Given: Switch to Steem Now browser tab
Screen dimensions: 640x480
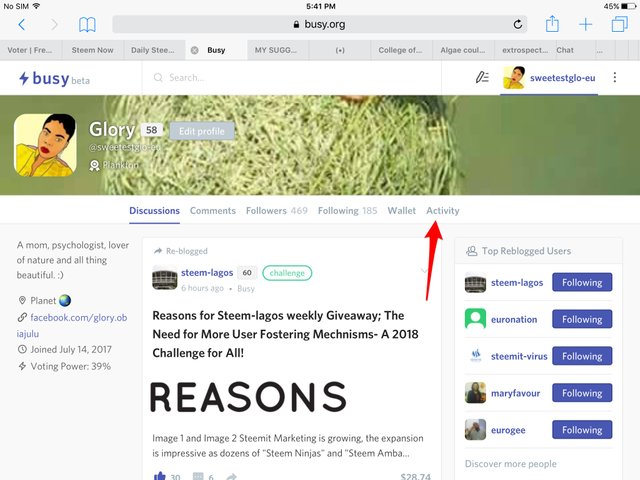Looking at the screenshot, I should coord(93,50).
